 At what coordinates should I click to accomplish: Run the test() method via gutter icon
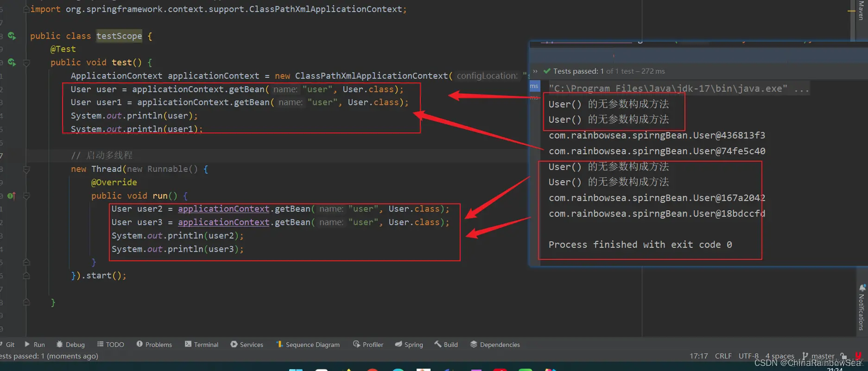(12, 62)
